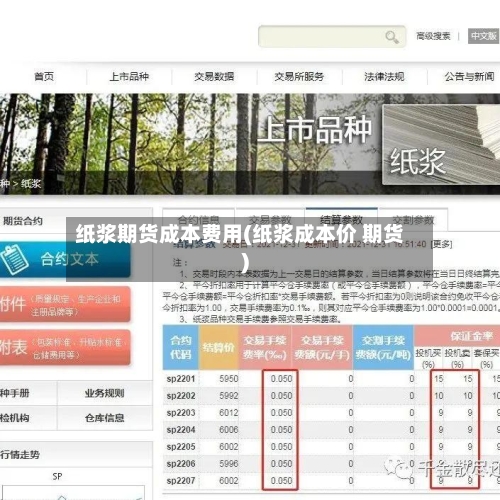Viewport: 500px width, 500px height.
Task: Select contract code sp2204
Action: [x=181, y=430]
